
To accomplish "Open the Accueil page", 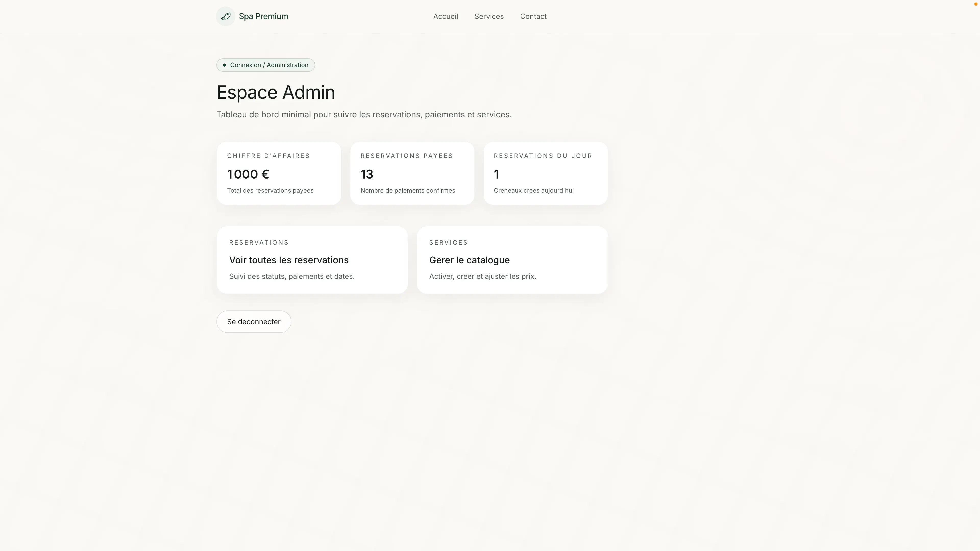I will coord(446,16).
